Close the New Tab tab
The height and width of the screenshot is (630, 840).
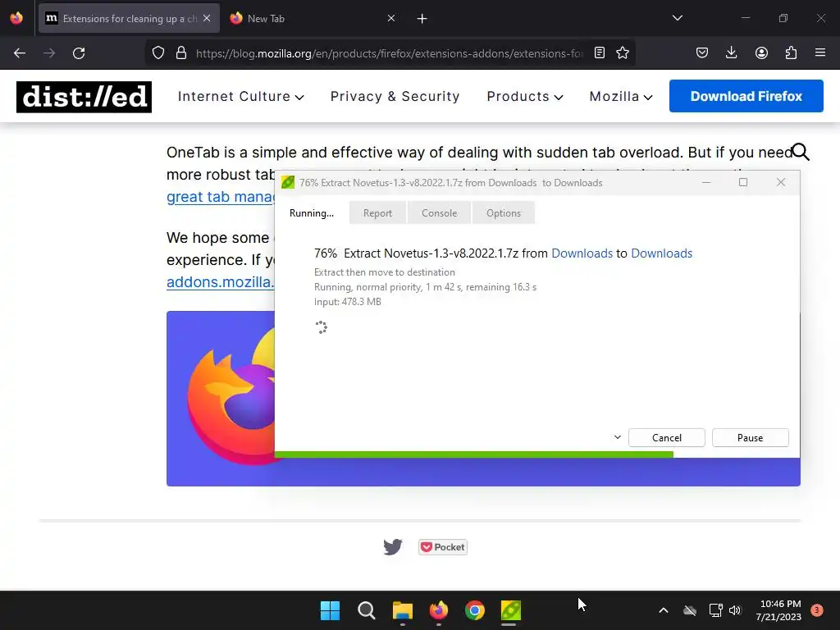(391, 18)
